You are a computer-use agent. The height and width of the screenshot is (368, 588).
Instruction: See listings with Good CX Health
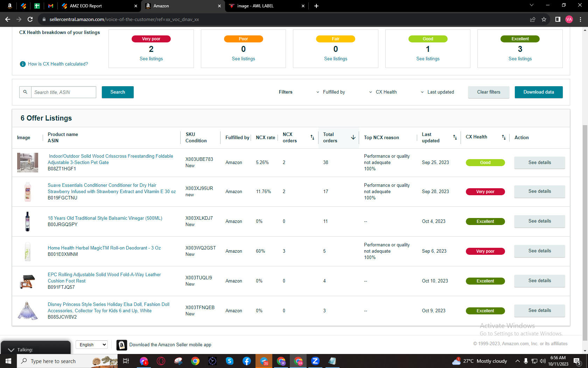point(428,59)
